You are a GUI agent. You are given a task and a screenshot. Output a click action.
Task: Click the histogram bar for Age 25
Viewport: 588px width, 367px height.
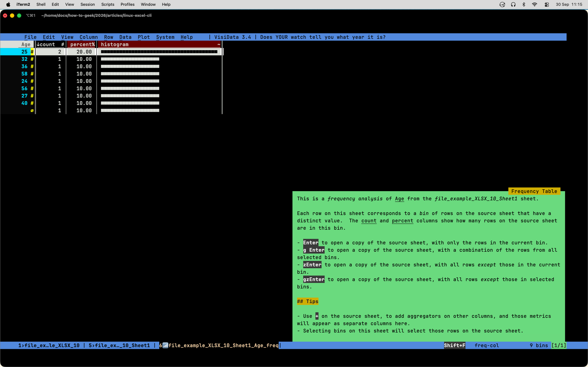tap(159, 52)
